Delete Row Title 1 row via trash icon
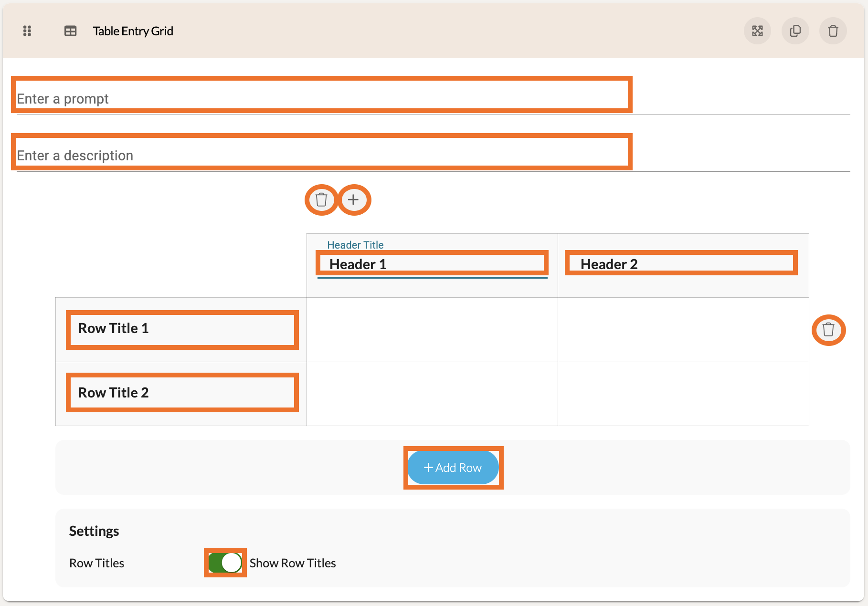This screenshot has height=606, width=868. 828,330
